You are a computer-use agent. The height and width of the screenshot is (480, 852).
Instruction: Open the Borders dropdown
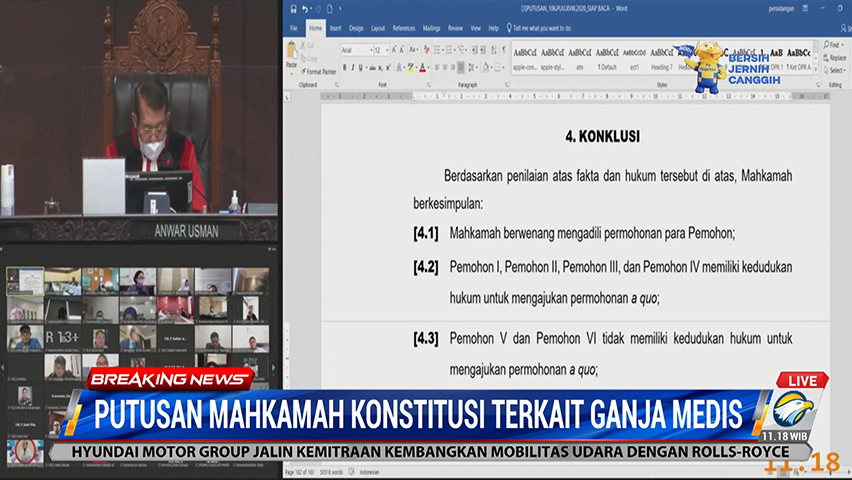tap(499, 67)
